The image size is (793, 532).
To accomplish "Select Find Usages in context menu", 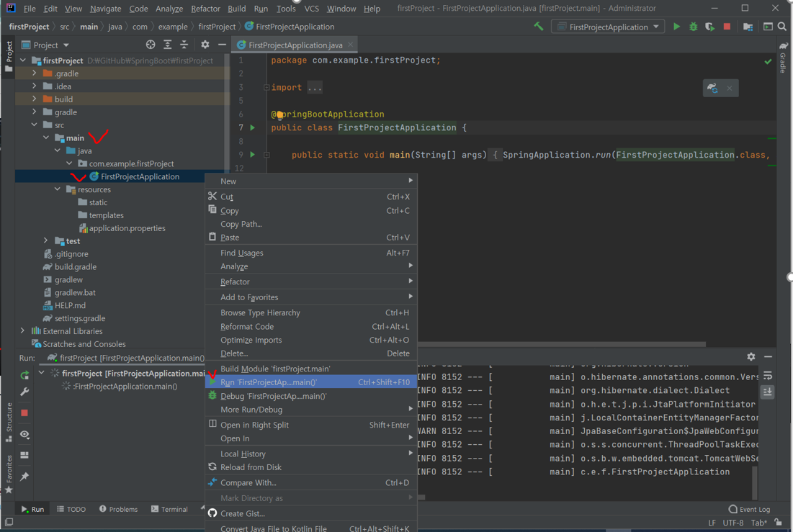I will coord(311,253).
